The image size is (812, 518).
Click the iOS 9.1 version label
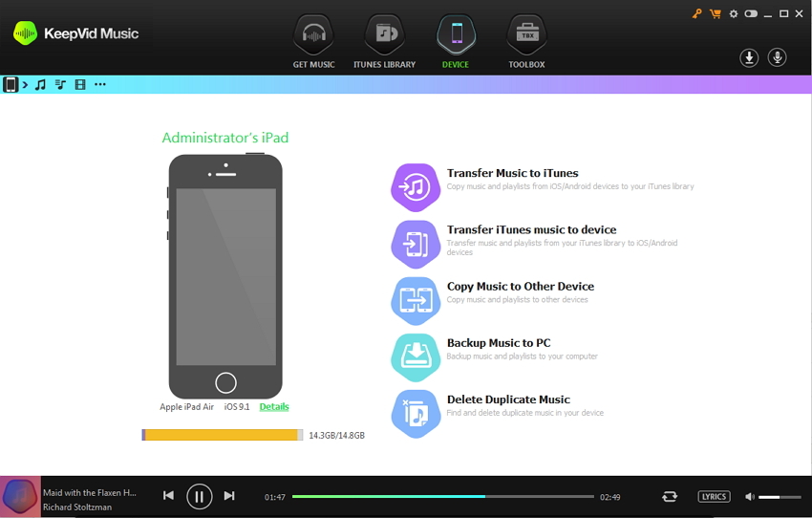pyautogui.click(x=237, y=406)
